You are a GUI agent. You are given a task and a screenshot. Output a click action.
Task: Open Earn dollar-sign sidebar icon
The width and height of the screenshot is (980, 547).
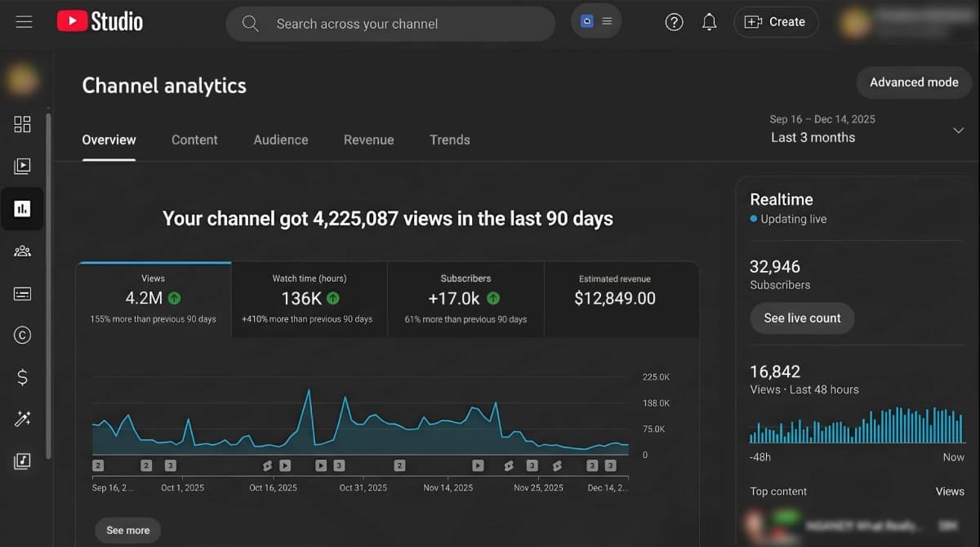point(23,377)
